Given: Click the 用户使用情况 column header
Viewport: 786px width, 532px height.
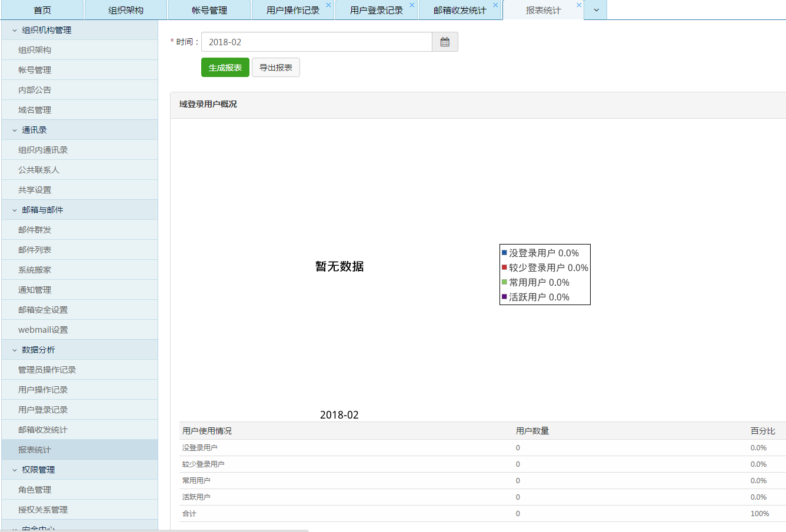Looking at the screenshot, I should pos(207,431).
